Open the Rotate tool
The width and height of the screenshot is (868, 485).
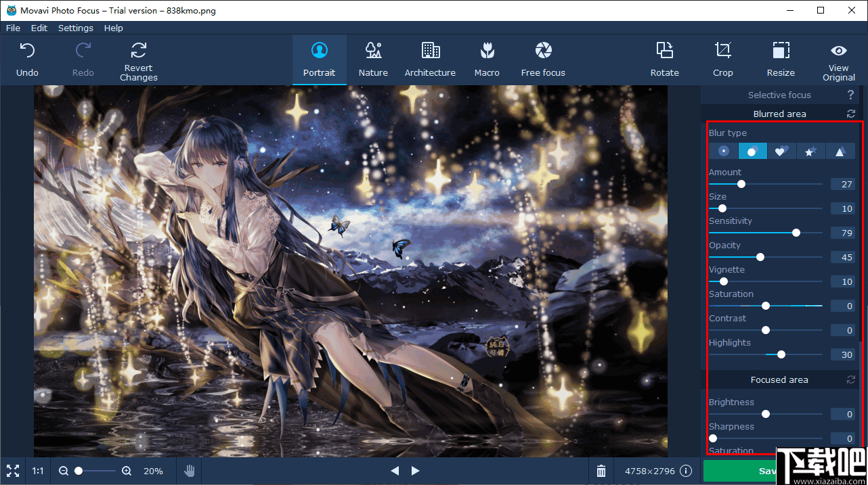click(x=665, y=60)
